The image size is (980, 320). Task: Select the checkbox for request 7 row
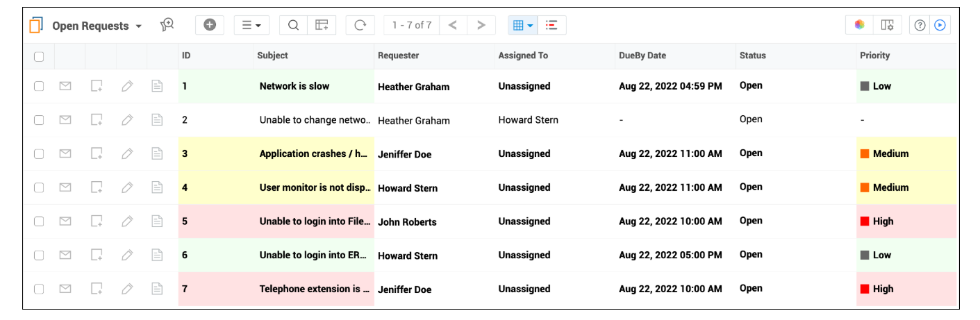click(x=39, y=289)
